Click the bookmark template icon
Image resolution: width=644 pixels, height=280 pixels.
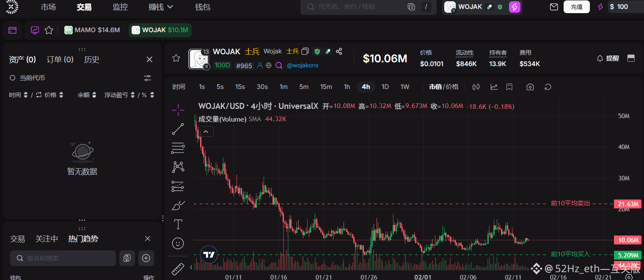[x=509, y=87]
